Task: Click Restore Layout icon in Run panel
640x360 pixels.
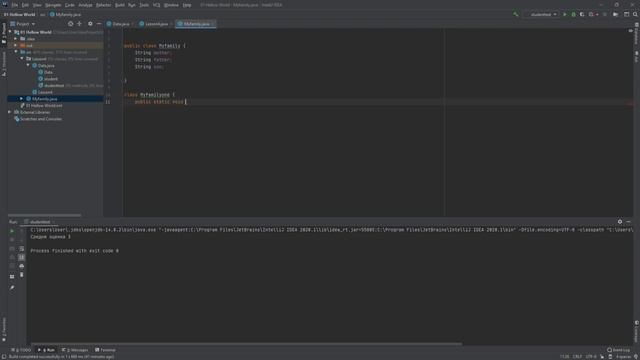Action: click(12, 276)
